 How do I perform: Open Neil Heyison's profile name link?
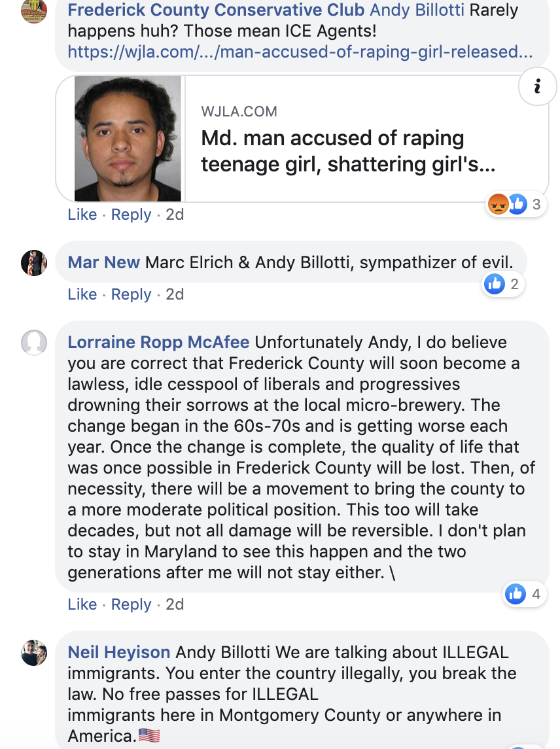pyautogui.click(x=119, y=652)
